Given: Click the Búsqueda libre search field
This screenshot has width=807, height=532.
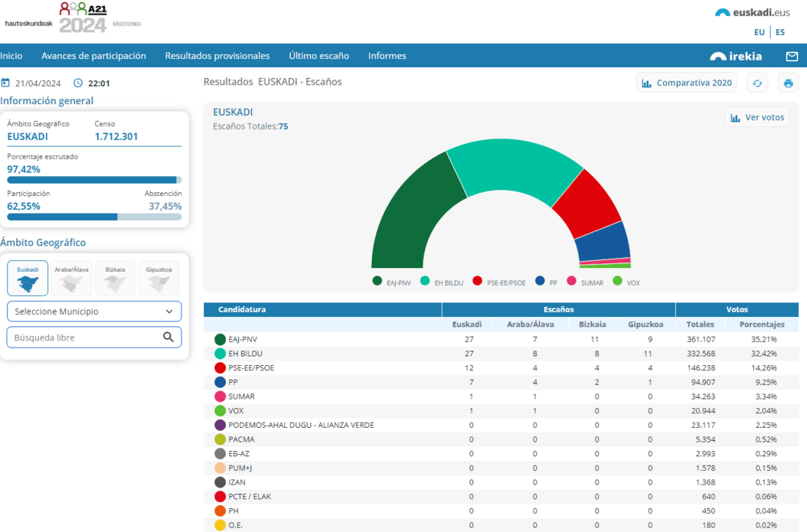Looking at the screenshot, I should click(x=83, y=338).
